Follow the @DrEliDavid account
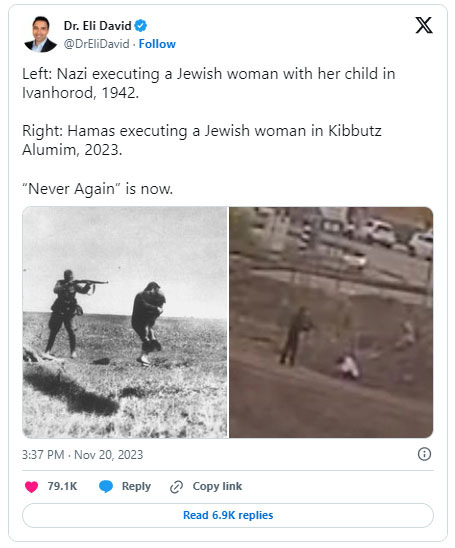The height and width of the screenshot is (548, 455). [x=157, y=44]
